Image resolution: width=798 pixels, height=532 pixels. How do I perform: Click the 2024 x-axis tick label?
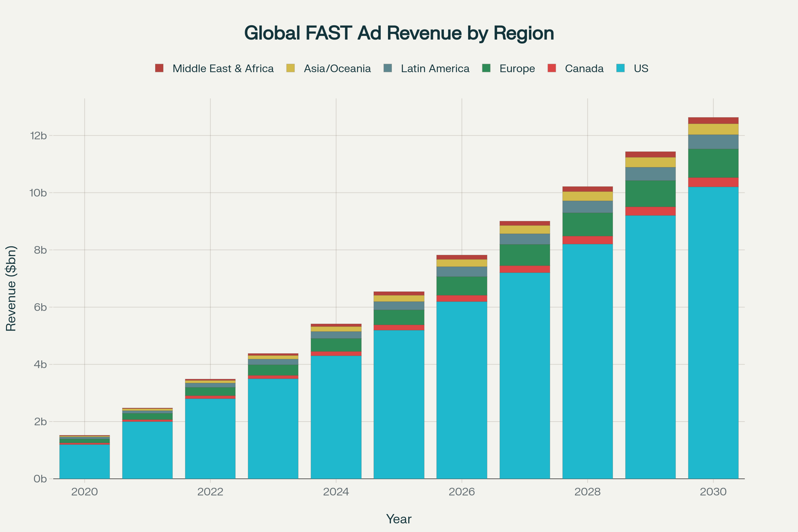coord(336,492)
